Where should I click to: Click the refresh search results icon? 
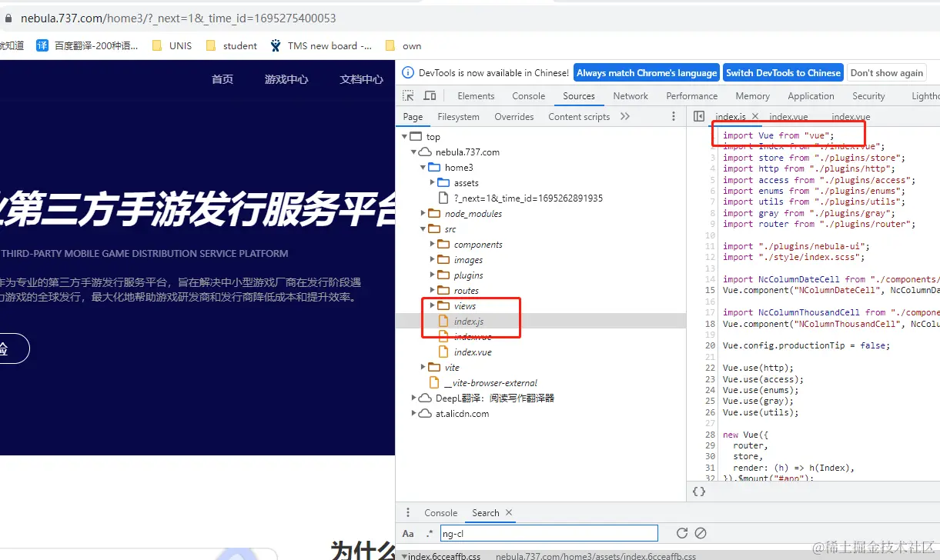(x=682, y=533)
